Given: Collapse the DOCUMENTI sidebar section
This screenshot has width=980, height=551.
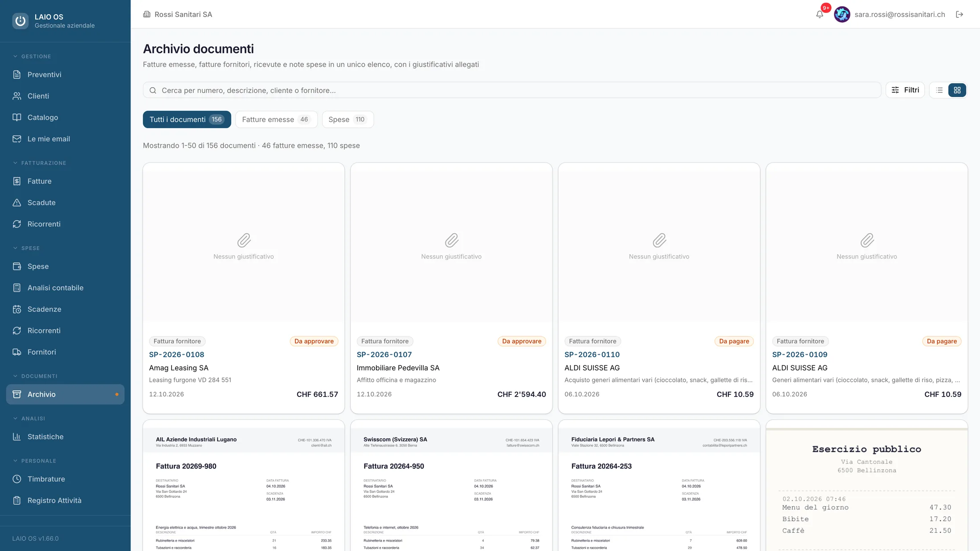Looking at the screenshot, I should [35, 376].
